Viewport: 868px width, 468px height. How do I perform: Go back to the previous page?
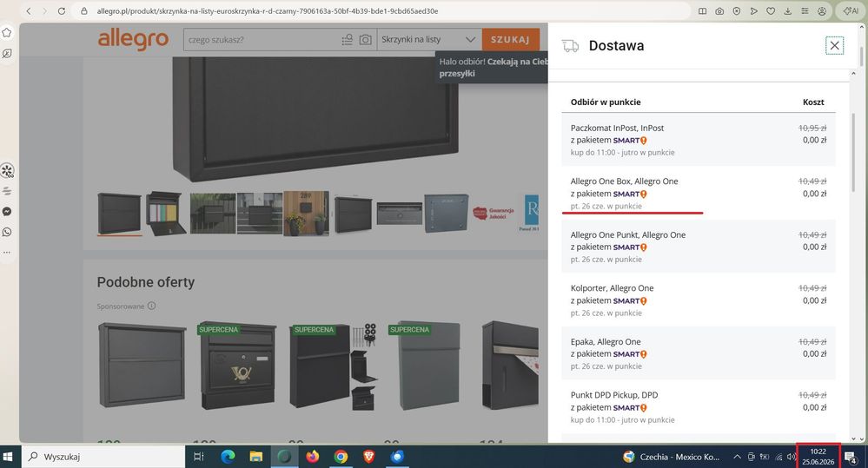tap(29, 11)
